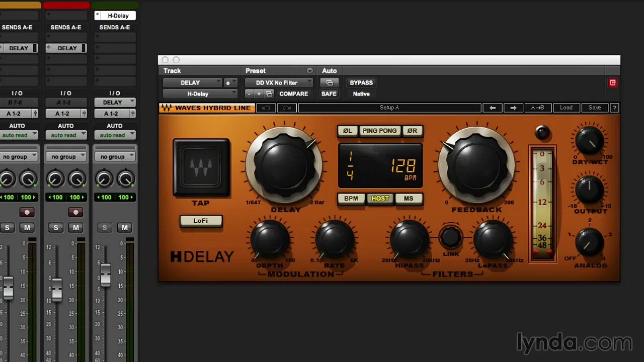The width and height of the screenshot is (644, 362).
Task: Open second track no group dropdown
Action: point(66,157)
